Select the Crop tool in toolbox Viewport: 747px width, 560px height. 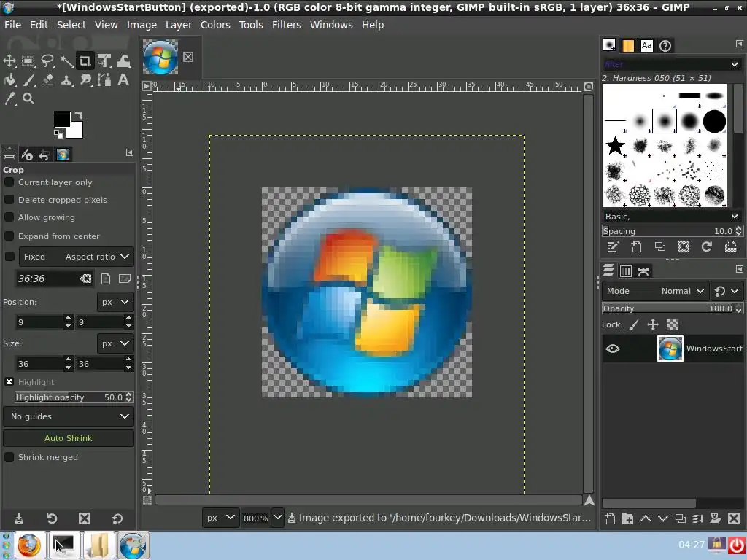(85, 61)
